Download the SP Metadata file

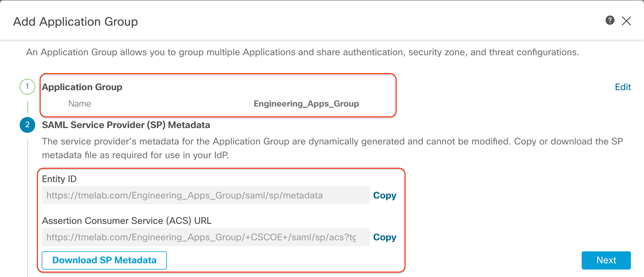104,260
